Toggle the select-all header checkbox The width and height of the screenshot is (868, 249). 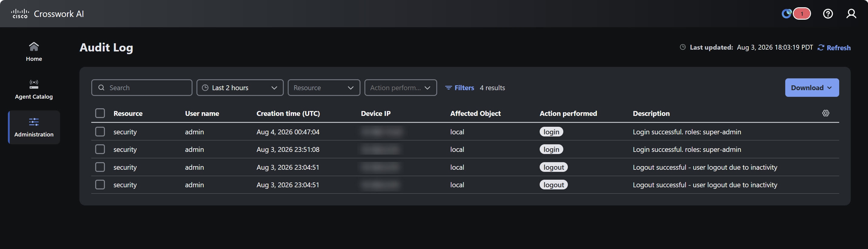100,113
